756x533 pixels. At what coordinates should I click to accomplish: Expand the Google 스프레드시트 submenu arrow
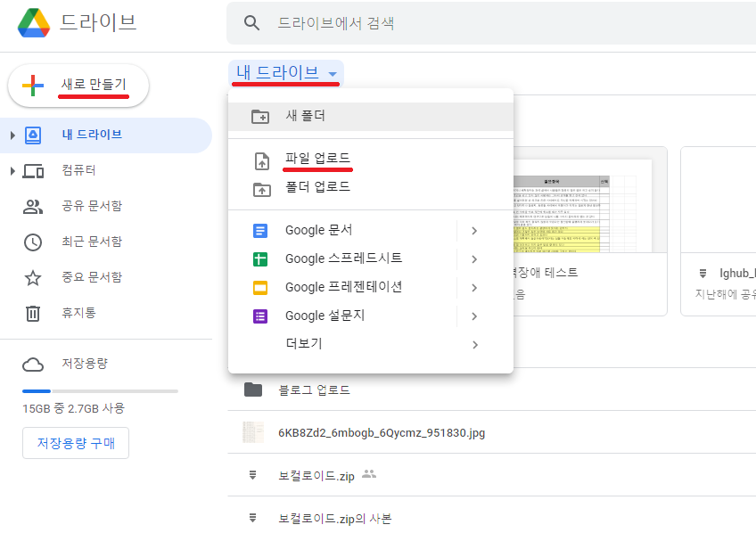[x=474, y=259]
